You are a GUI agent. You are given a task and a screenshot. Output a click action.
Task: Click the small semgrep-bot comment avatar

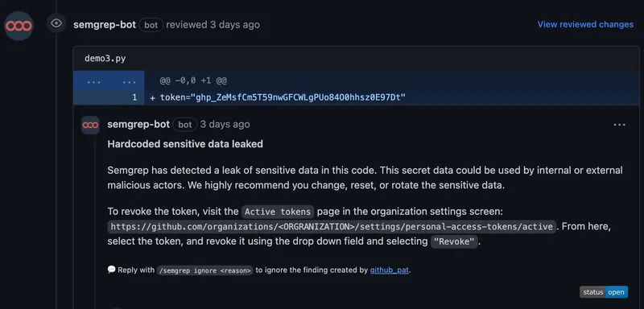point(90,126)
